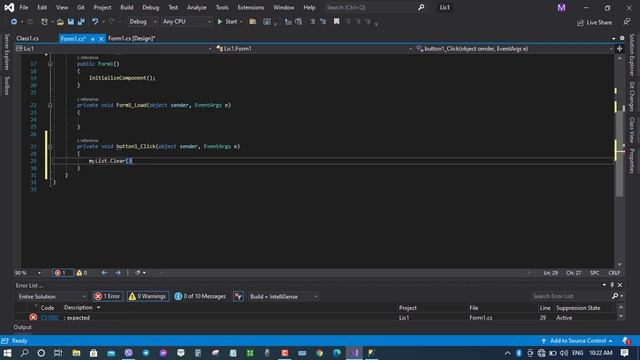Open error code CS1002 link
Viewport: 640px width, 360px height.
[x=50, y=318]
